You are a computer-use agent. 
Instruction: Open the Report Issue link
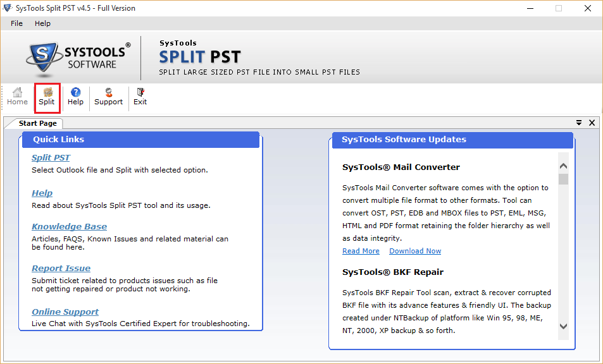(x=61, y=269)
